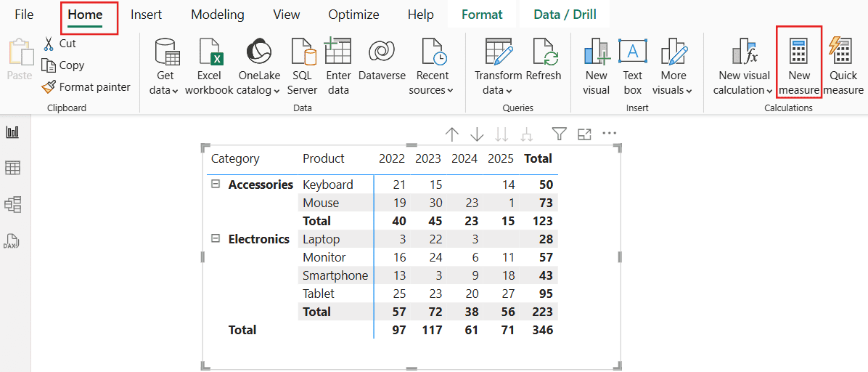Open matrix More options ellipsis
The height and width of the screenshot is (372, 868).
pyautogui.click(x=609, y=133)
